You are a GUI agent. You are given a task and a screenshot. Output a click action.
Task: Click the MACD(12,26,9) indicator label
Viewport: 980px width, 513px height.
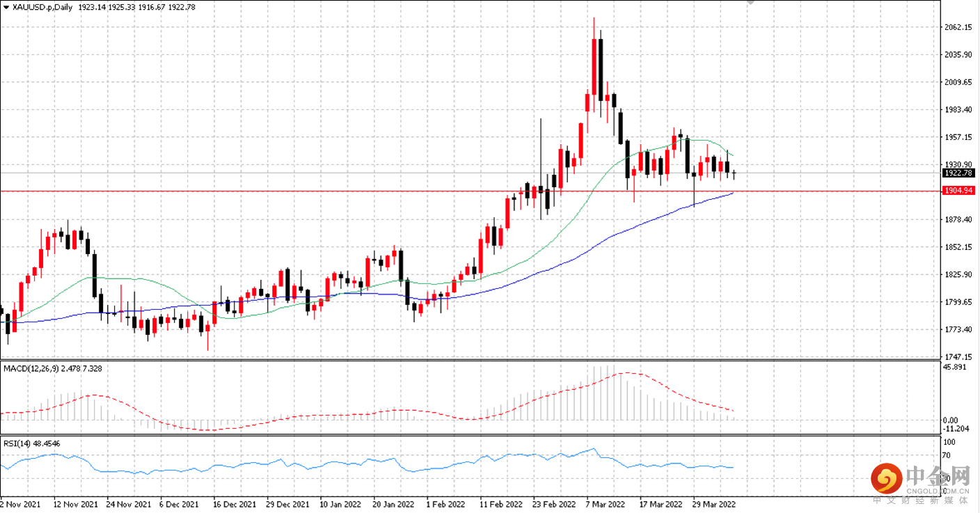(31, 368)
